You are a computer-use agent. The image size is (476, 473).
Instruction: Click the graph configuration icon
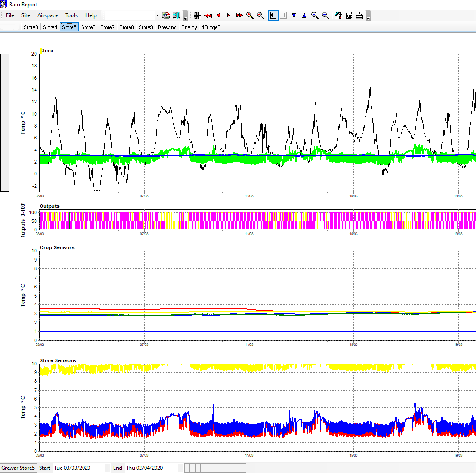point(338,15)
